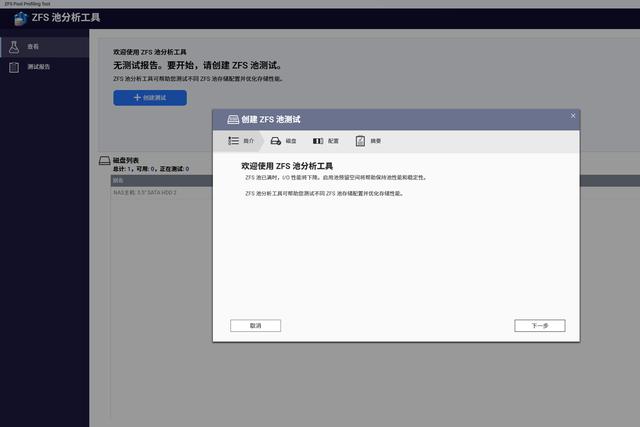Viewport: 640px width, 427px height.
Task: Click the 总计: 1, 可用: 0, 正在测试: 0 summary text
Action: click(x=151, y=169)
